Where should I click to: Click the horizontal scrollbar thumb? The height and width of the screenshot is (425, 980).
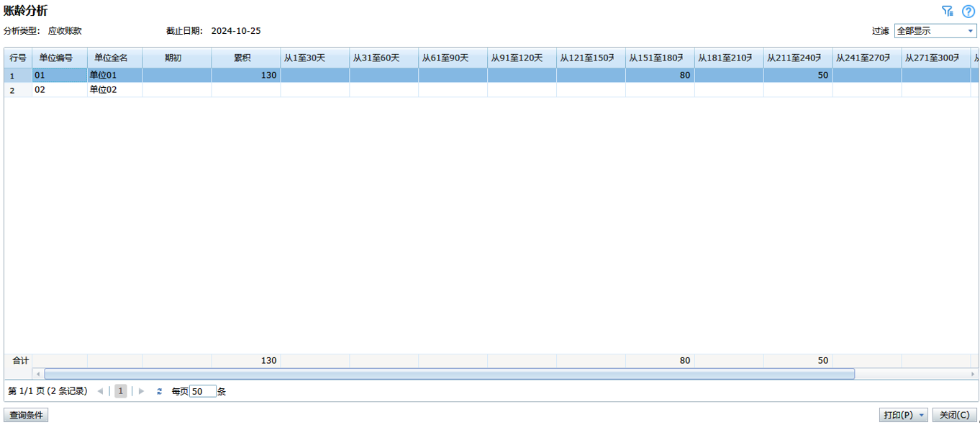pyautogui.click(x=449, y=374)
